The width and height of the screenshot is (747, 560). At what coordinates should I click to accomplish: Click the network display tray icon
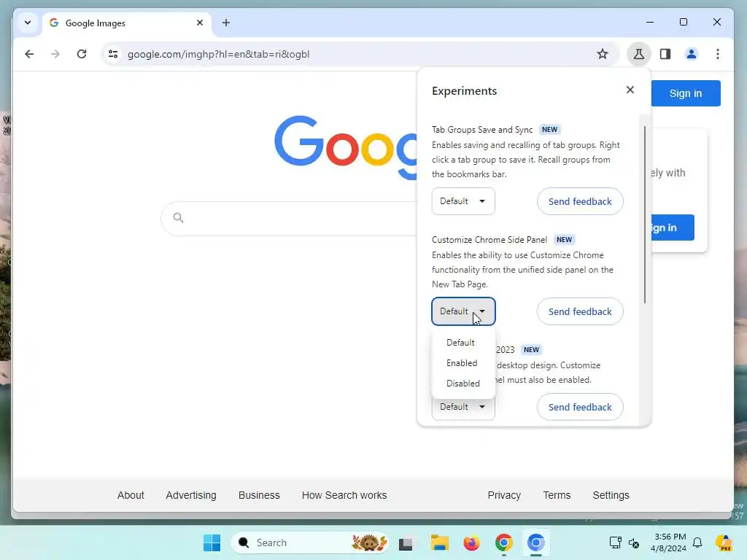[615, 542]
